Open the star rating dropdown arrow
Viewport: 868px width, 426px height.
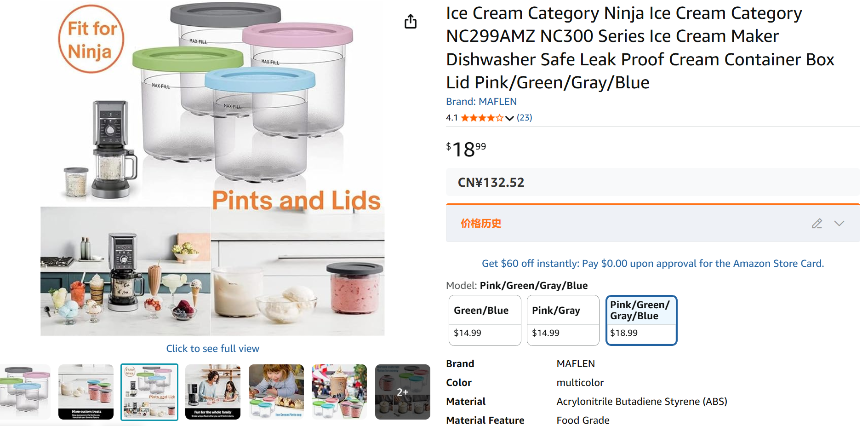[x=509, y=118]
